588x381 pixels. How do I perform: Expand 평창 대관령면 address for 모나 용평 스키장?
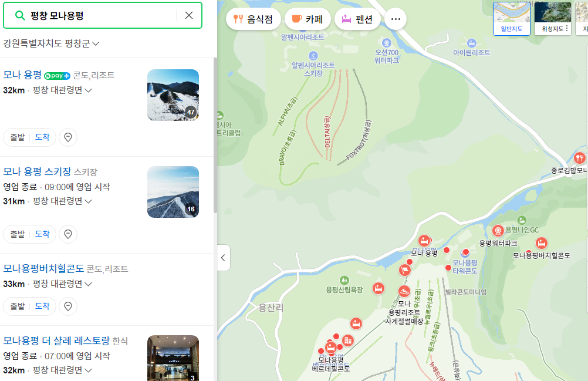(x=62, y=201)
